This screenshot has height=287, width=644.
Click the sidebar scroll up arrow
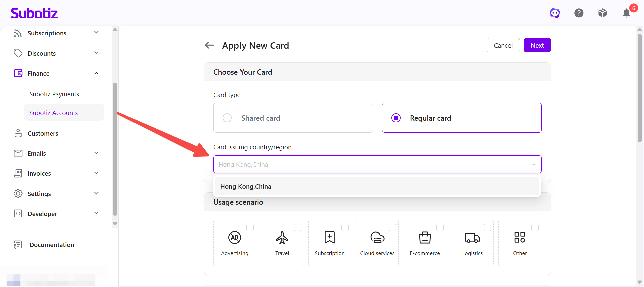click(x=115, y=30)
